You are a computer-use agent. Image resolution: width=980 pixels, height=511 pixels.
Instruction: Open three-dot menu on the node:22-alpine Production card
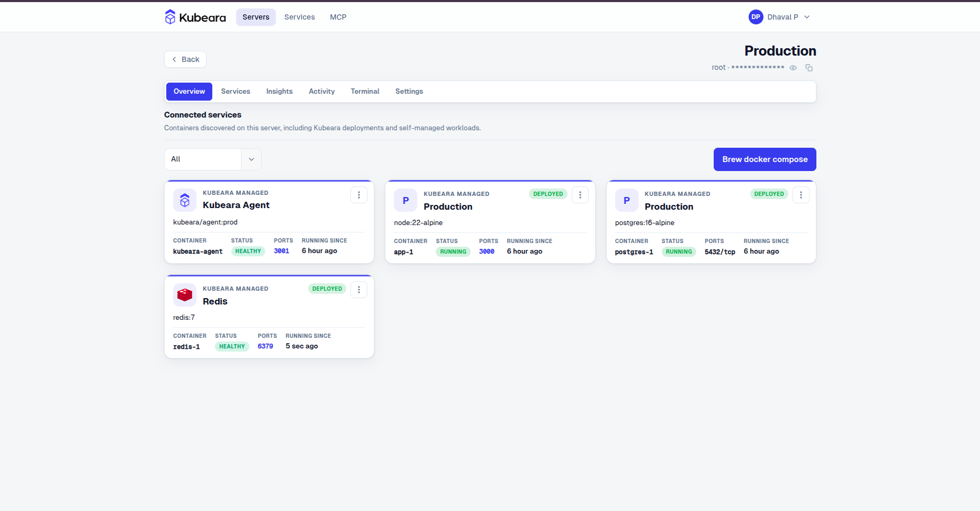click(x=580, y=195)
